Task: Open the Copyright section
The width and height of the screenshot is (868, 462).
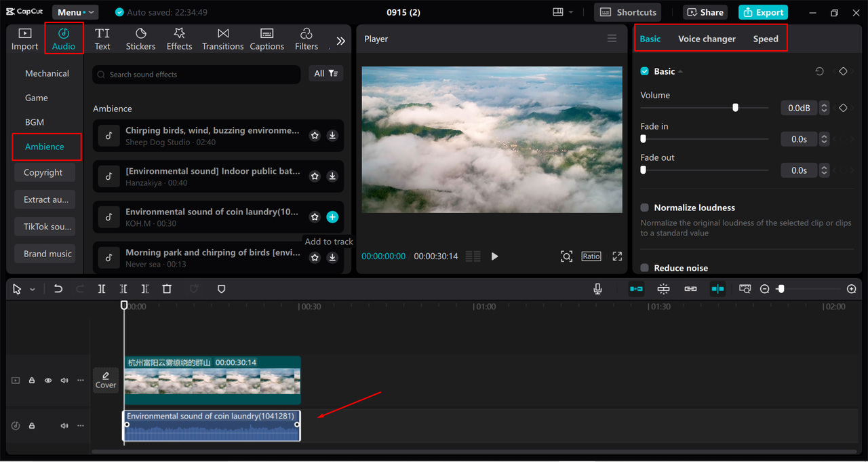Action: tap(43, 172)
